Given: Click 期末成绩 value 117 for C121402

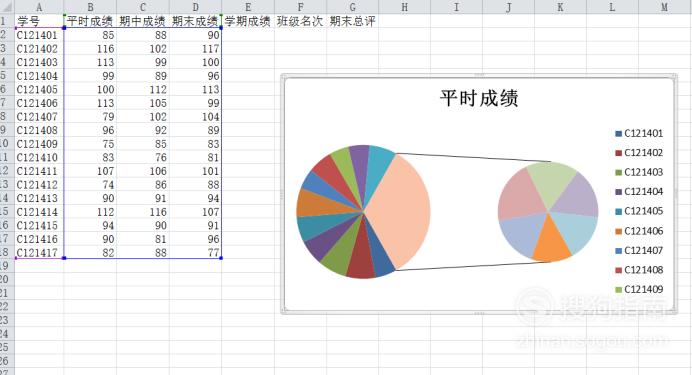Looking at the screenshot, I should click(x=195, y=49).
